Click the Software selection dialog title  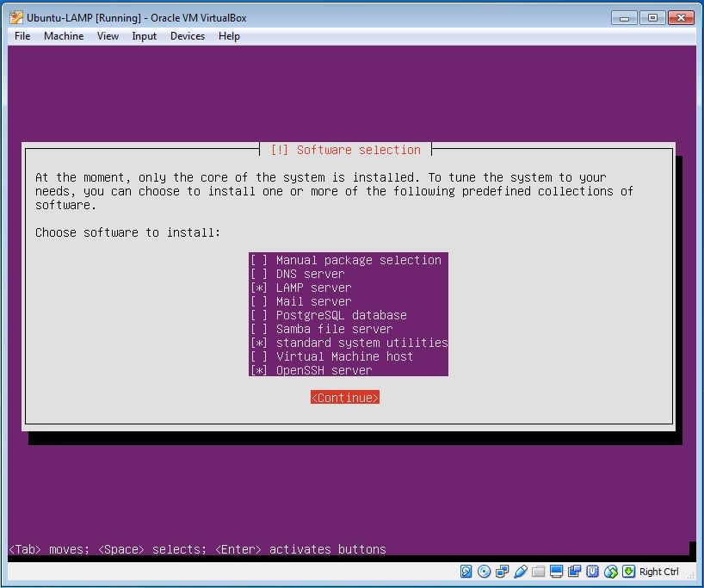click(346, 150)
